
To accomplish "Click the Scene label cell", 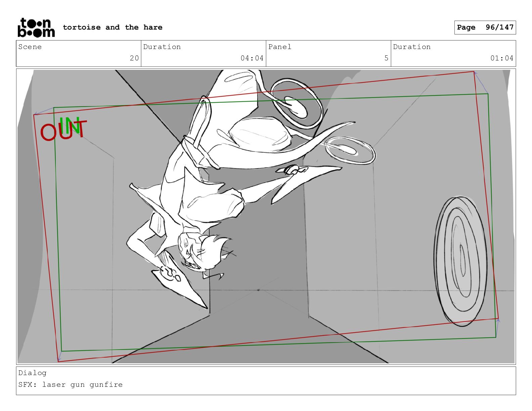I will click(x=79, y=53).
